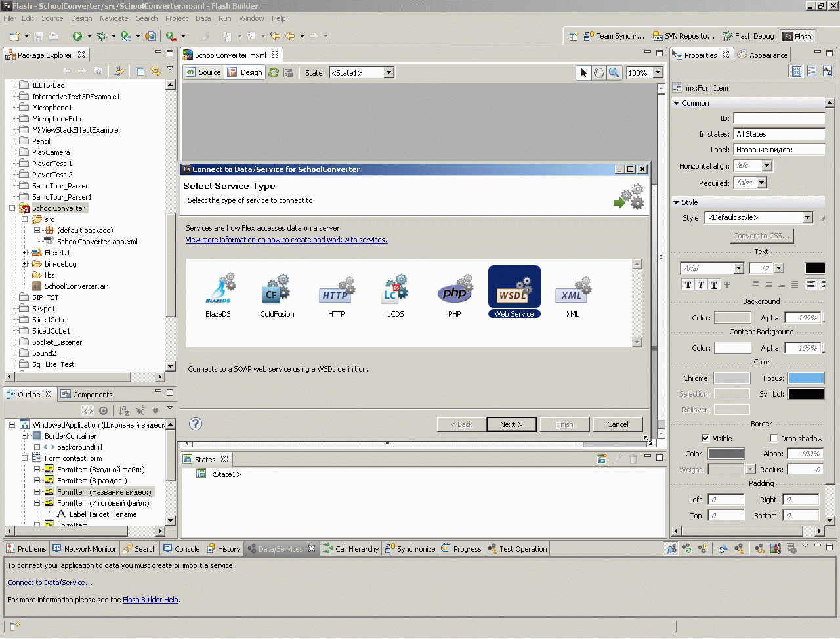Open the zoom percentage dropdown

click(658, 73)
